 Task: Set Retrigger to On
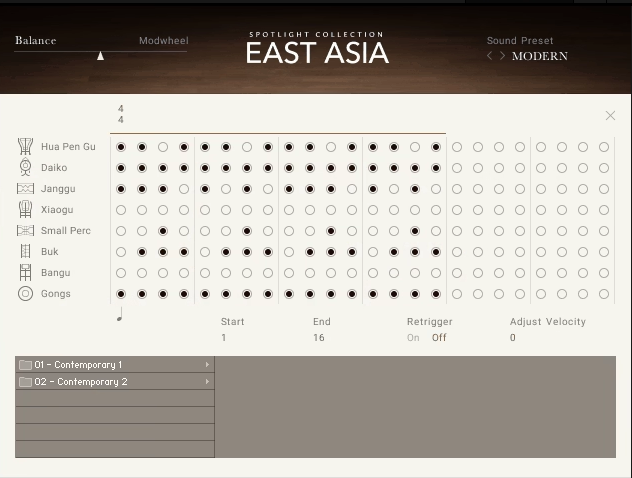tap(413, 338)
